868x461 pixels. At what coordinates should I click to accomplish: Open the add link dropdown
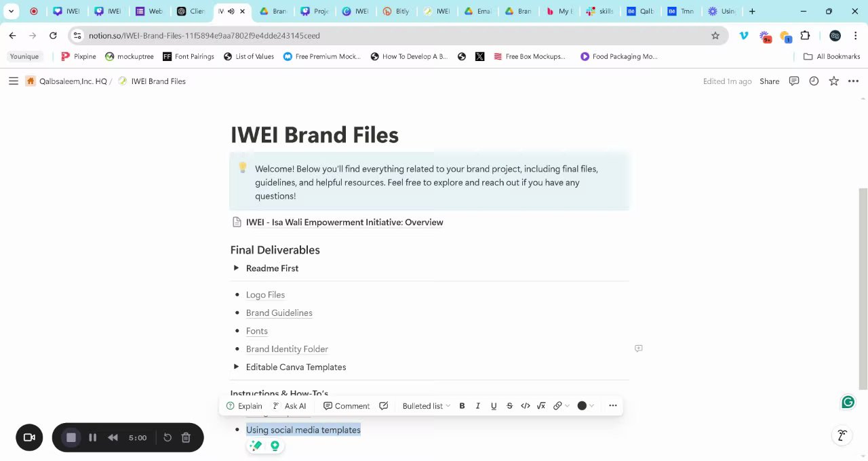coord(561,406)
